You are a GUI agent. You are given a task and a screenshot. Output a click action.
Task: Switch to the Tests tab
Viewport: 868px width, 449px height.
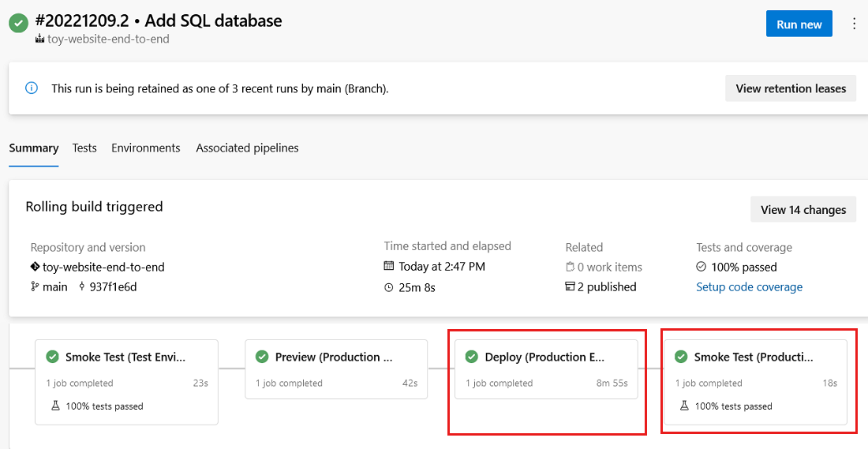click(84, 148)
